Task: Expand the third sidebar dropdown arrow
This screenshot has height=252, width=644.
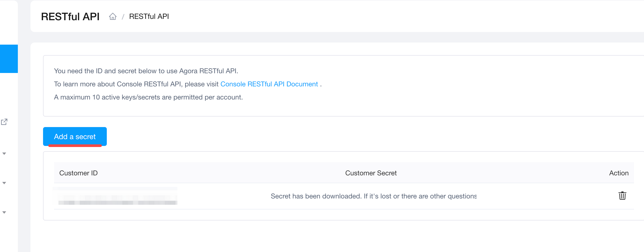Action: [x=4, y=212]
